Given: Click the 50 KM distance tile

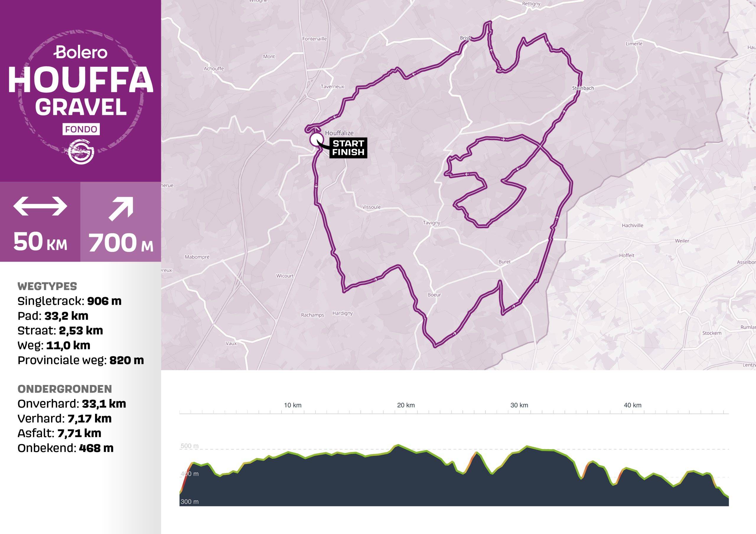Looking at the screenshot, I should [40, 222].
